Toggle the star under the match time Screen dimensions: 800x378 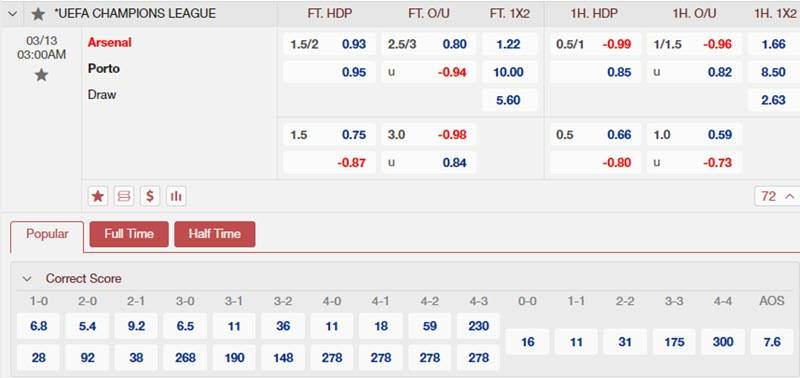pos(41,75)
